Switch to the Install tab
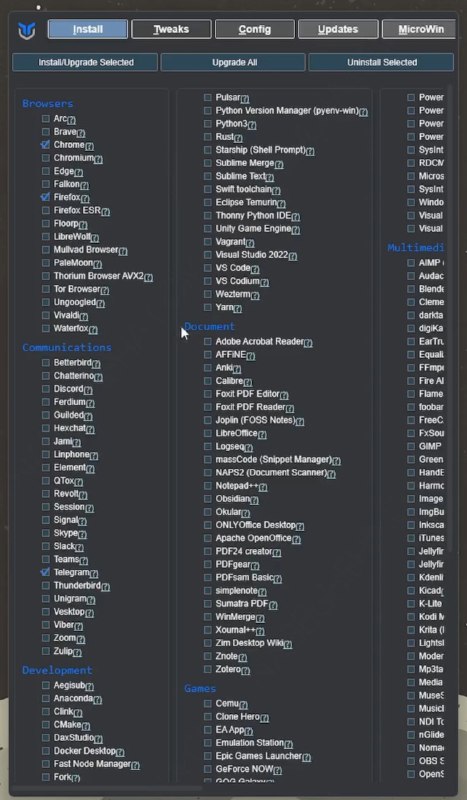 pyautogui.click(x=88, y=29)
